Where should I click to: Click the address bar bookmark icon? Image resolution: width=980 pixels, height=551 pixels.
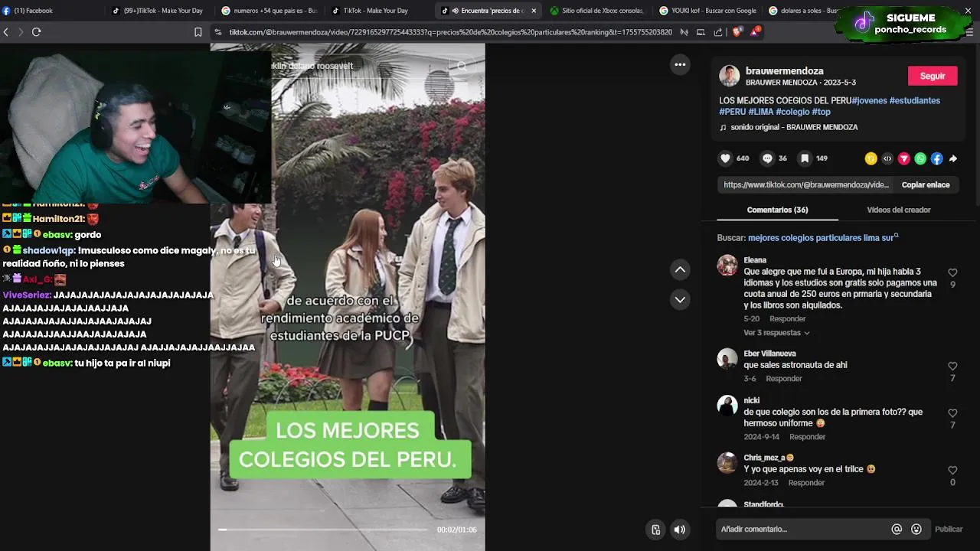click(198, 32)
